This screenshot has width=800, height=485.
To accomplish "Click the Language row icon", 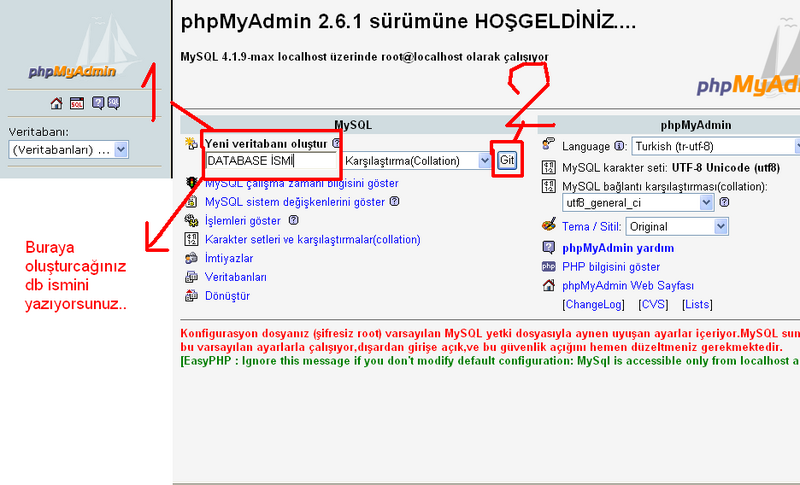I will coord(548,144).
